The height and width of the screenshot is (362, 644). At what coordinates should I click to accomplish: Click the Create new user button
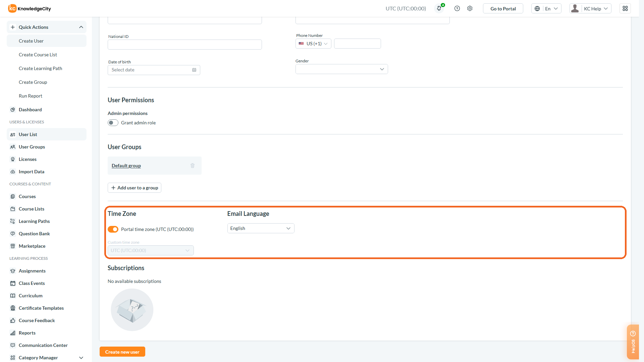(x=122, y=352)
